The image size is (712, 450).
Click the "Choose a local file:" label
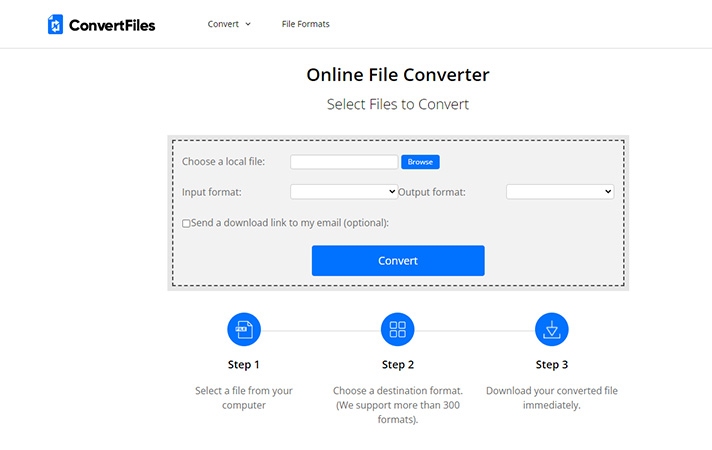[223, 162]
